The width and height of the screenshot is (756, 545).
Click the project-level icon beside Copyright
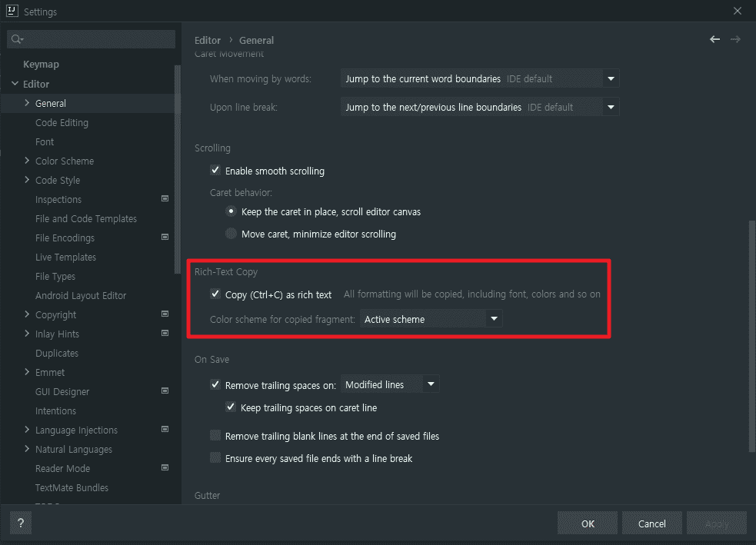165,314
